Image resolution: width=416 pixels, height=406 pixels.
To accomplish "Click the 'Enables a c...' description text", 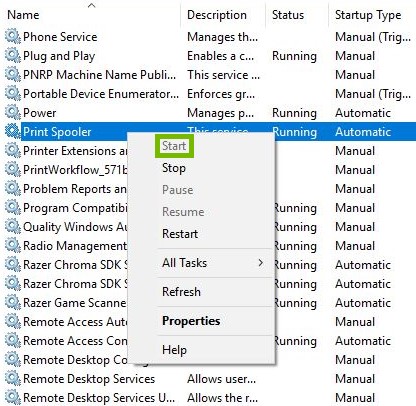I will pyautogui.click(x=220, y=56).
